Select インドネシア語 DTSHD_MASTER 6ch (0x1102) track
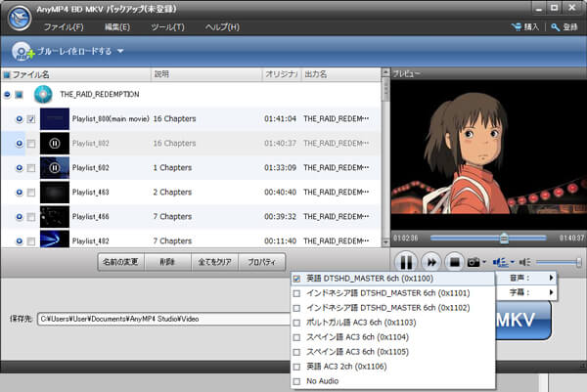 coord(392,308)
